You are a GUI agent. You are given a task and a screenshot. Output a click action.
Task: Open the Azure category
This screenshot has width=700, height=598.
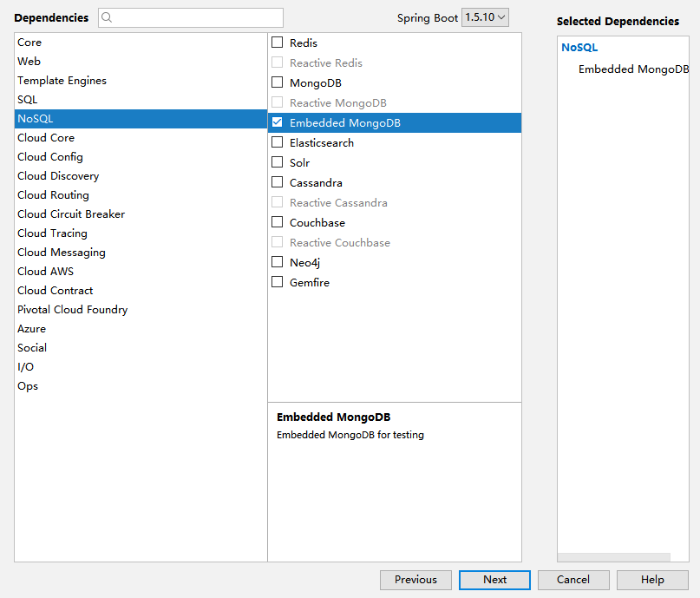pyautogui.click(x=141, y=329)
